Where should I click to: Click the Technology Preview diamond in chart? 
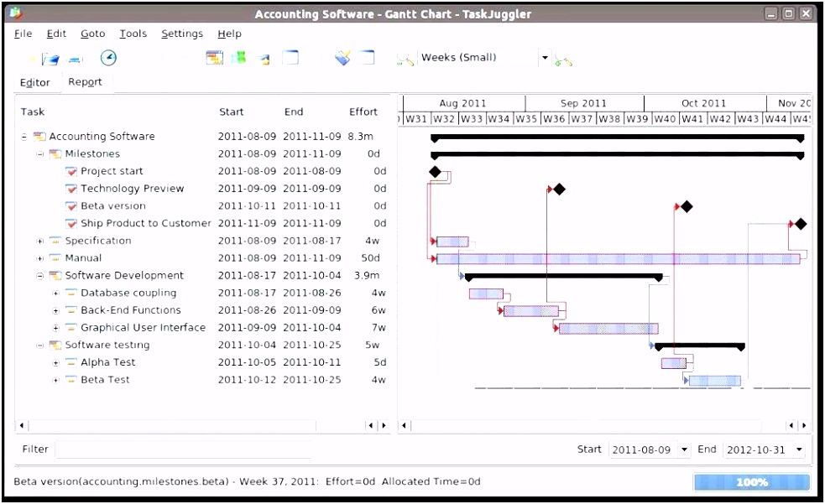(559, 190)
